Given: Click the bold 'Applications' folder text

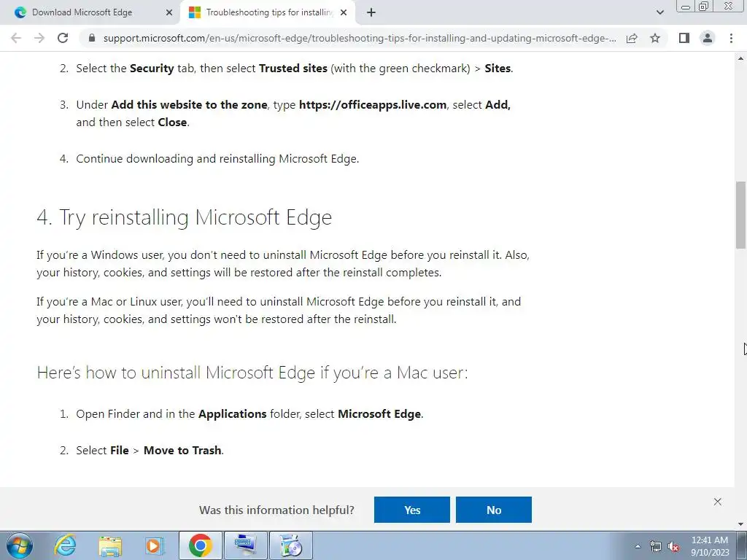Looking at the screenshot, I should pos(233,414).
